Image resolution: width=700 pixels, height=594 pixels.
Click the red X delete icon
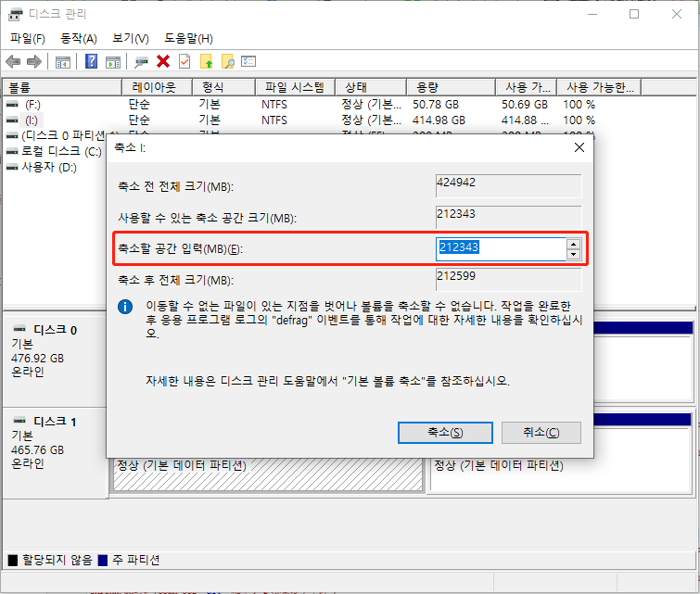(x=163, y=62)
